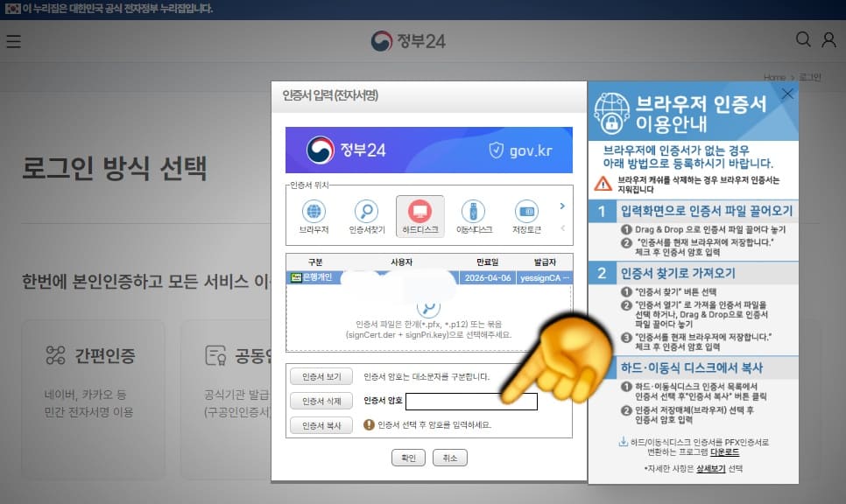Open site search via the magnifier icon
Screen dimensions: 846x504
pyautogui.click(x=803, y=39)
